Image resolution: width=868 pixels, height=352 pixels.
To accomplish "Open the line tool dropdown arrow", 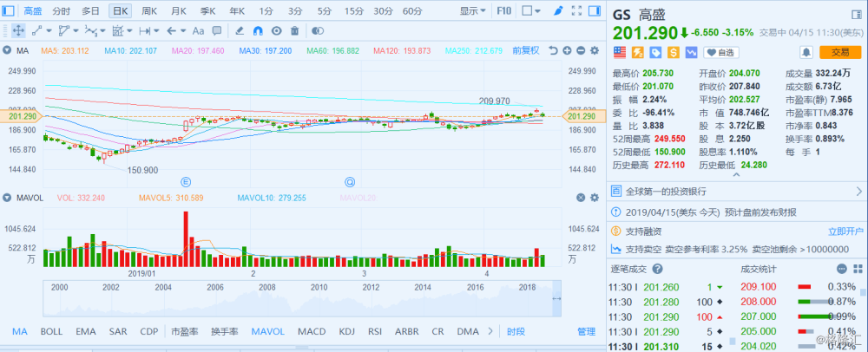I will 49,31.
